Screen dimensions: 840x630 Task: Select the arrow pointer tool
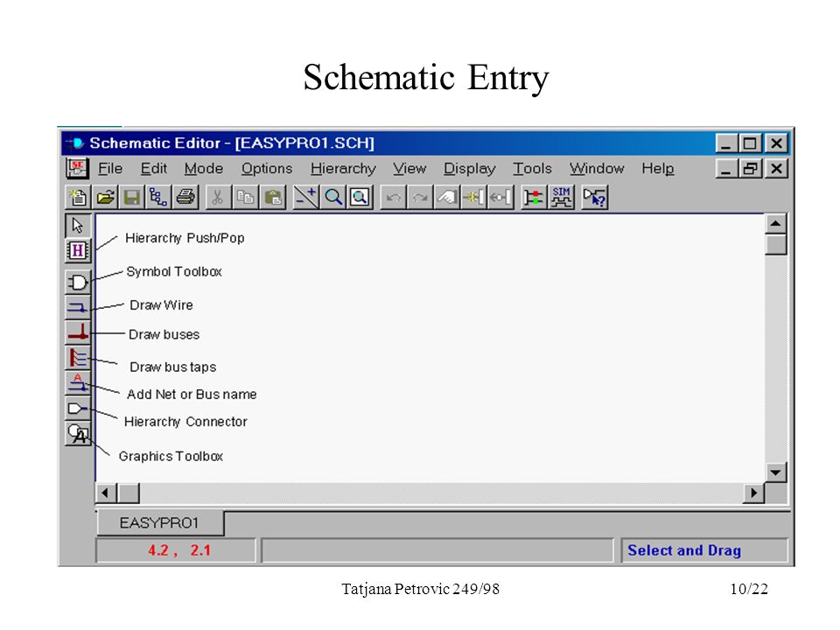pos(78,226)
